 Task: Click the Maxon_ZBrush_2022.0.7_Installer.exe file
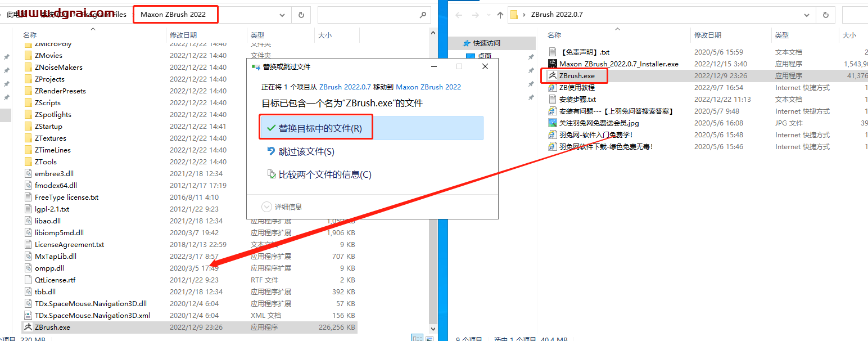click(618, 64)
